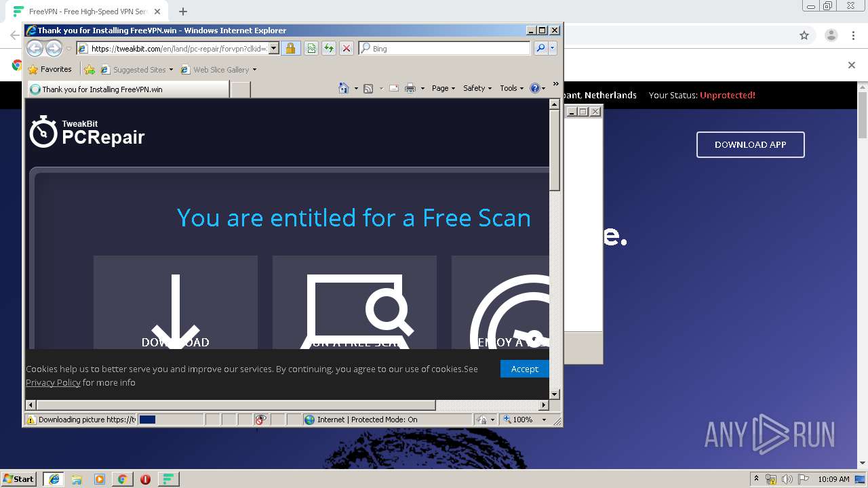The height and width of the screenshot is (488, 868).
Task: Click the Download arrow tile
Action: 176,303
